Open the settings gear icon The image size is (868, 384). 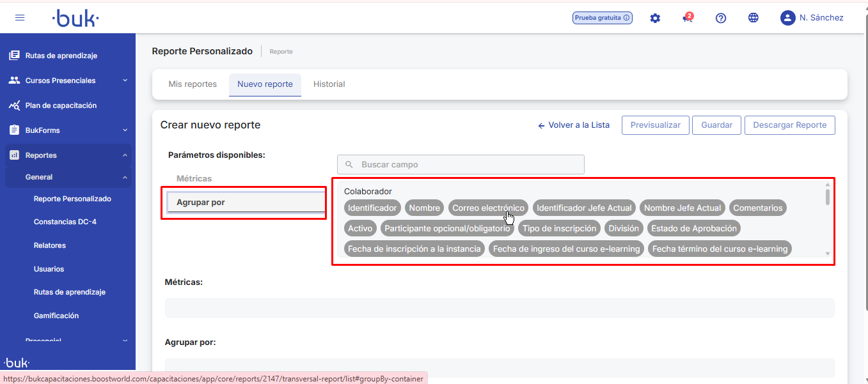pos(655,18)
